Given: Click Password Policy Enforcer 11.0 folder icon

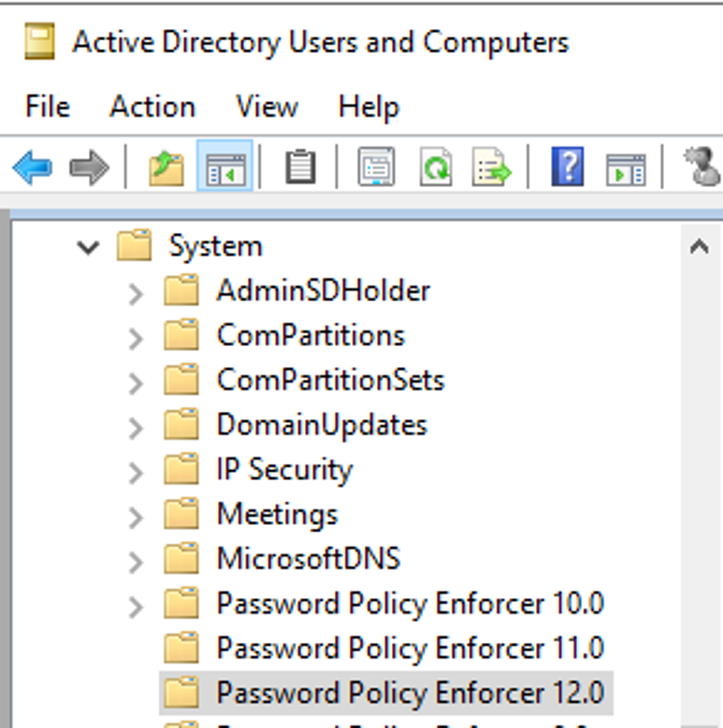Looking at the screenshot, I should point(181,648).
